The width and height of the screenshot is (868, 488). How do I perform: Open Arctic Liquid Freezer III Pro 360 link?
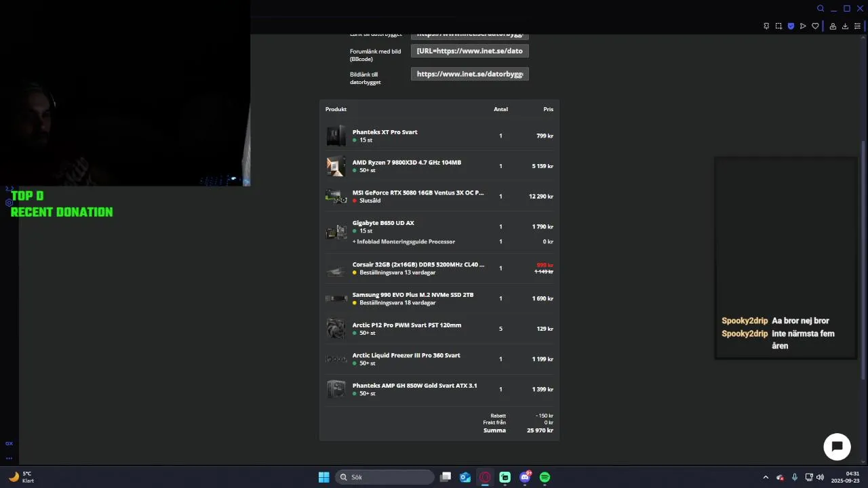pos(406,355)
